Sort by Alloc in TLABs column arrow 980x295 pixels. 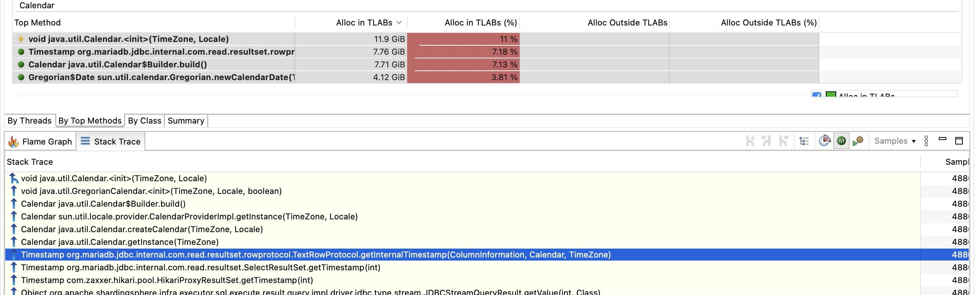pyautogui.click(x=399, y=23)
